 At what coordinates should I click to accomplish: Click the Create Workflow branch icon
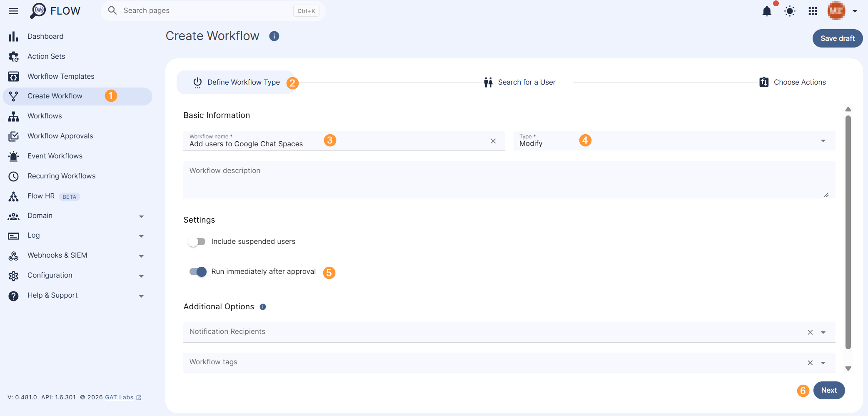[x=13, y=96]
